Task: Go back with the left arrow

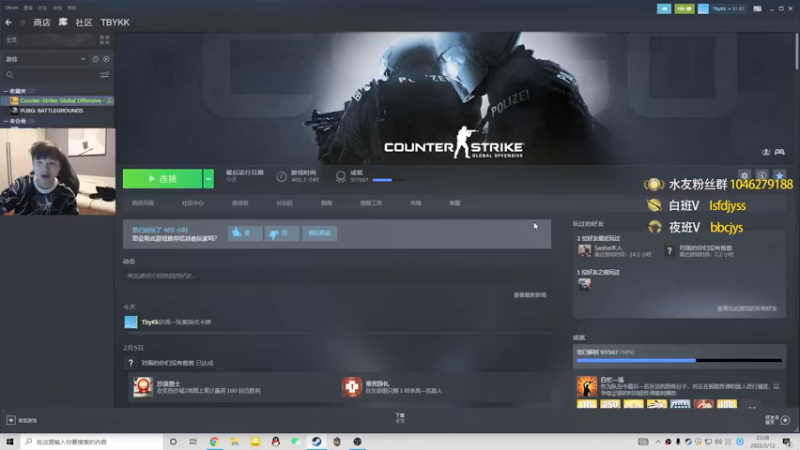Action: [8, 22]
